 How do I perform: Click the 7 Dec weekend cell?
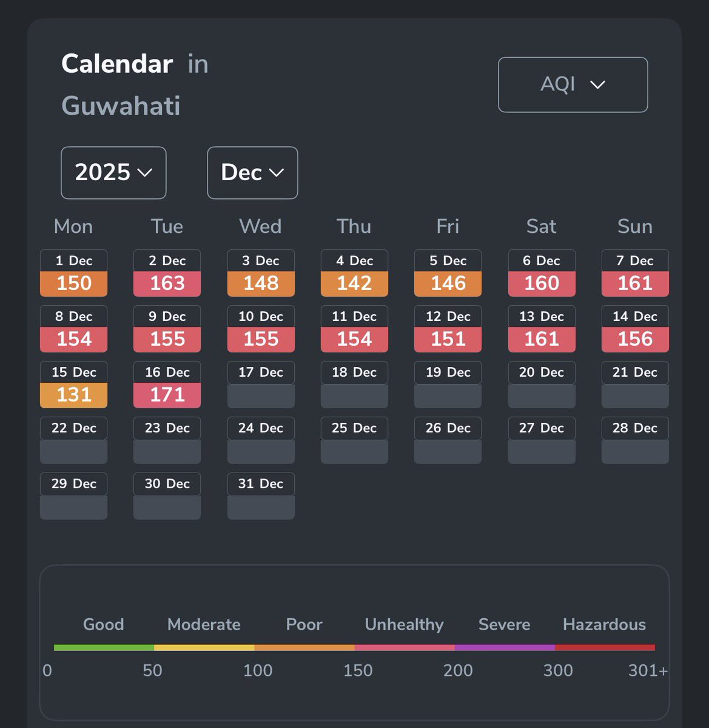(x=634, y=272)
